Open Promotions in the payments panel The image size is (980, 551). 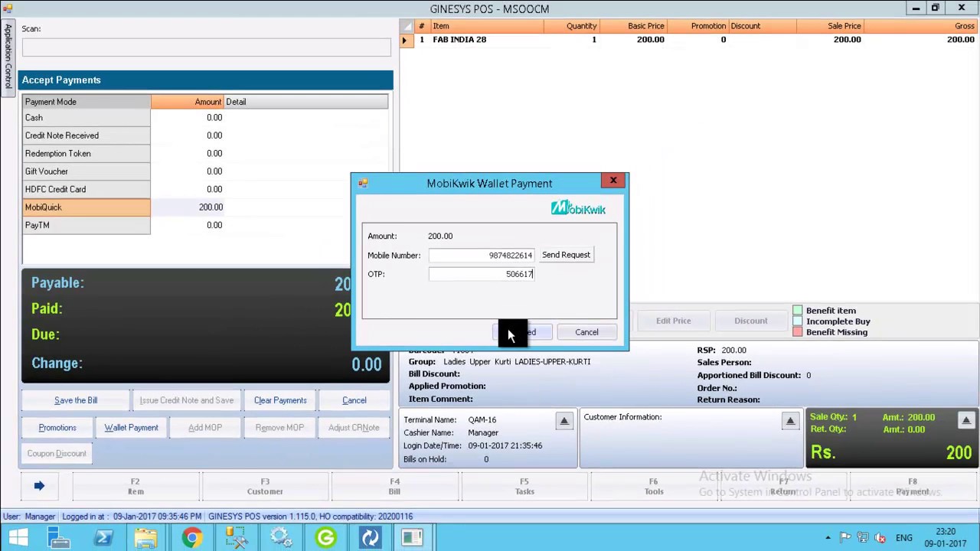pyautogui.click(x=57, y=428)
